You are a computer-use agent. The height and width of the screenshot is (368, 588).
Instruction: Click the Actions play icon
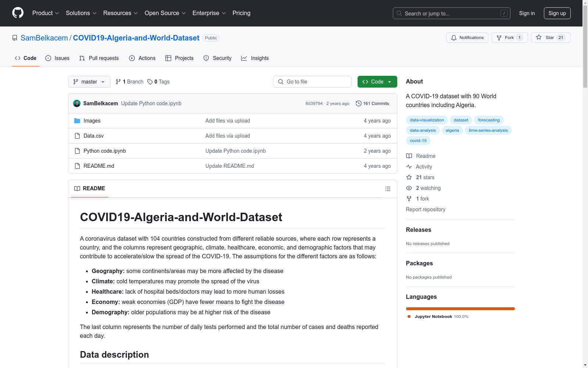pos(132,58)
